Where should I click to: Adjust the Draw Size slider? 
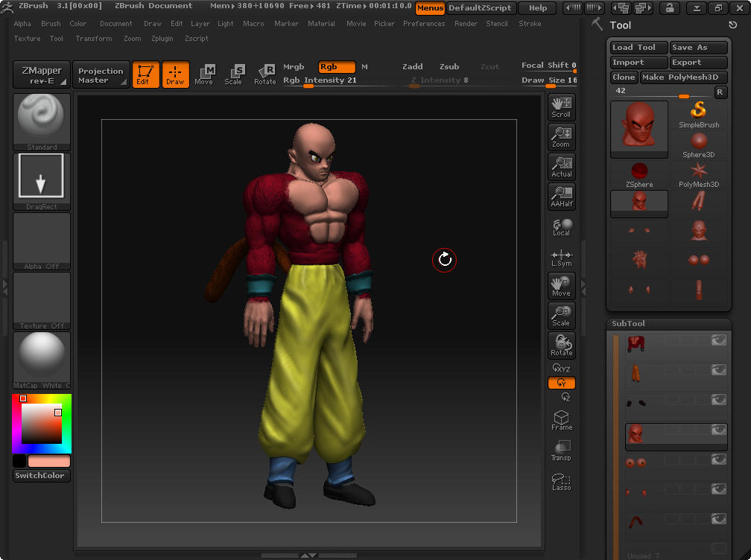tap(549, 81)
